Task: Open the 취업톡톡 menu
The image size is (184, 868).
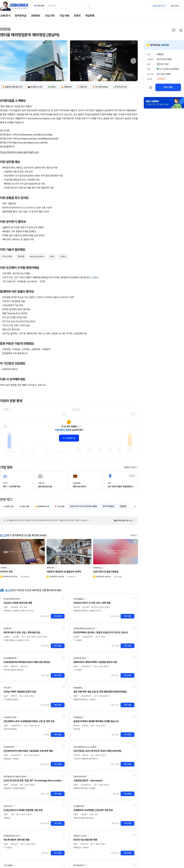Action: (90, 16)
